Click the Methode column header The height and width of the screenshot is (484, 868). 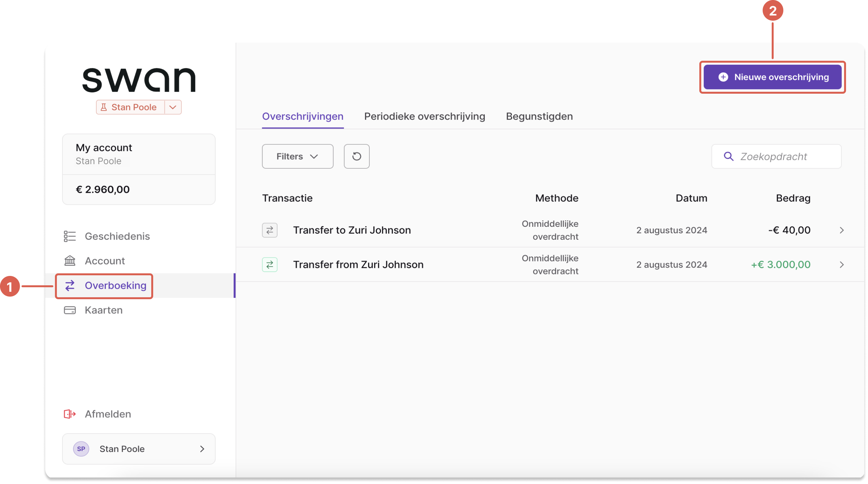(x=557, y=198)
